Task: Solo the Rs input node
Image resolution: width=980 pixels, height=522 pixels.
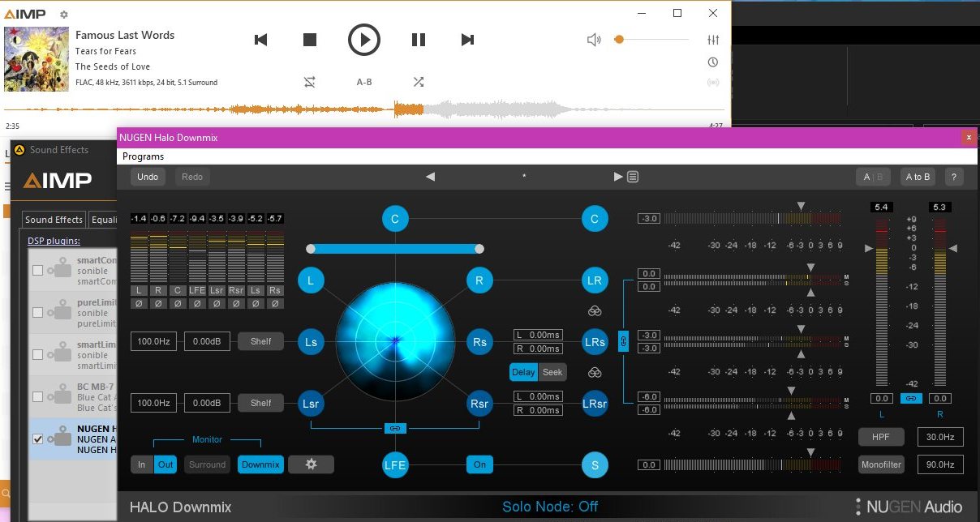Action: 479,341
